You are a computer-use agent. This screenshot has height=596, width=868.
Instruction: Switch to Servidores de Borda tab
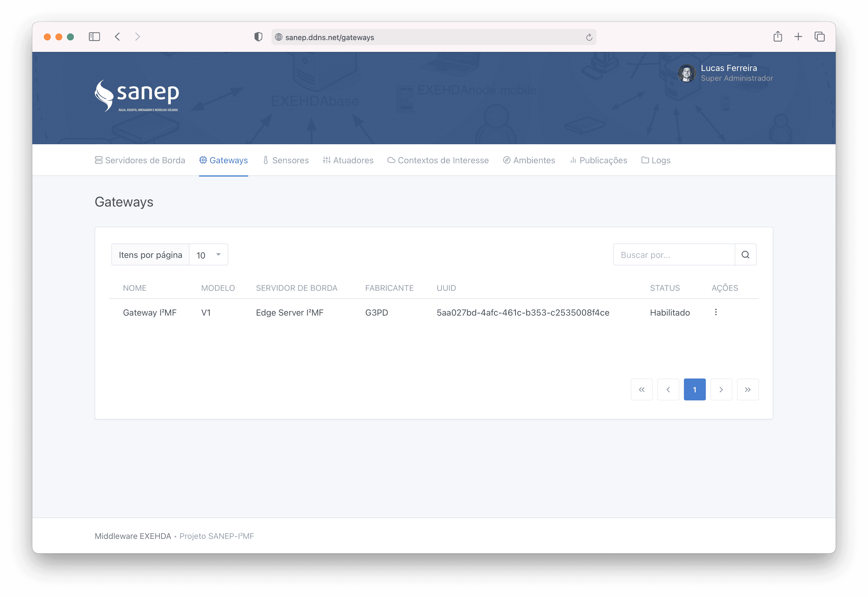pyautogui.click(x=140, y=160)
